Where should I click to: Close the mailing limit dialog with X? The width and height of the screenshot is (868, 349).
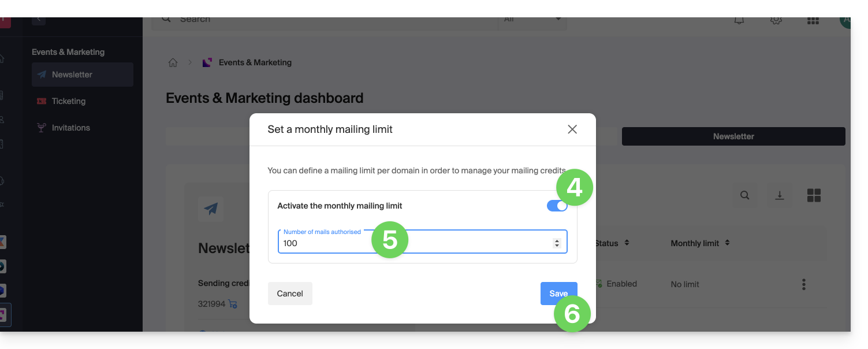click(572, 129)
